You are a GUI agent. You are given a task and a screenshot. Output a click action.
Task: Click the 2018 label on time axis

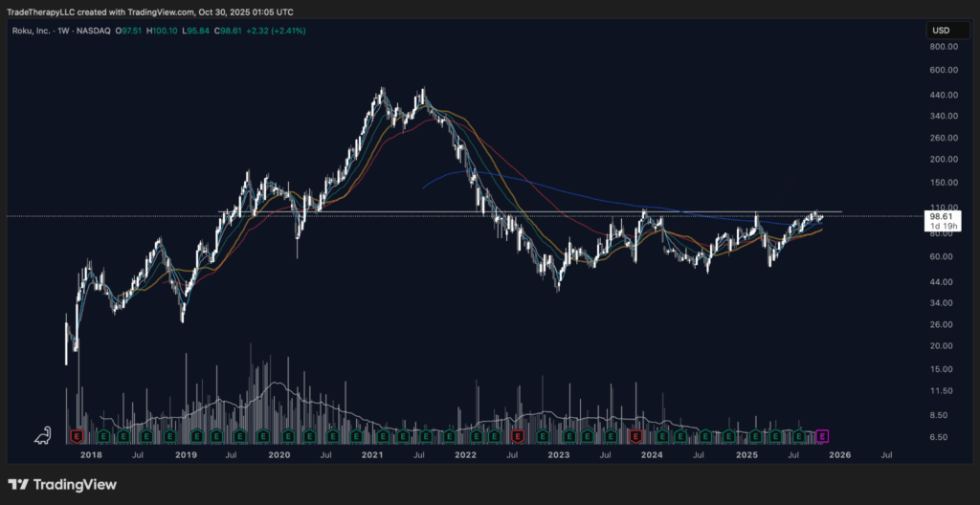(x=91, y=456)
